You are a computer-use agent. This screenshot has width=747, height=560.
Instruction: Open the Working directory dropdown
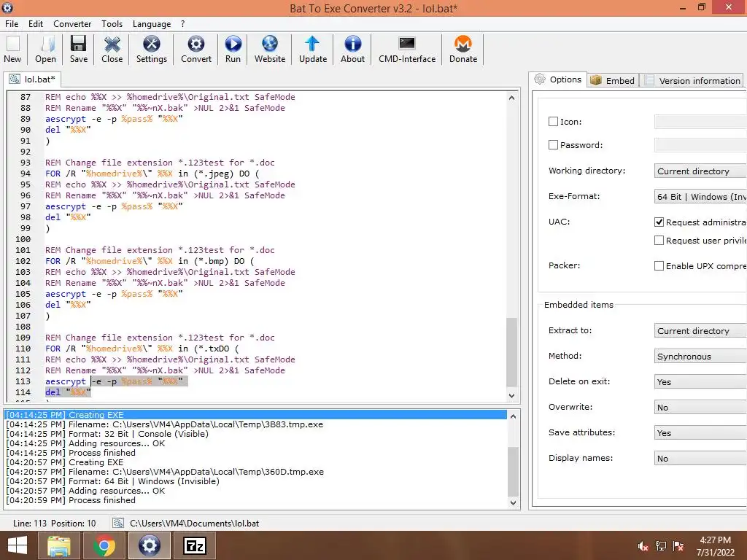700,171
